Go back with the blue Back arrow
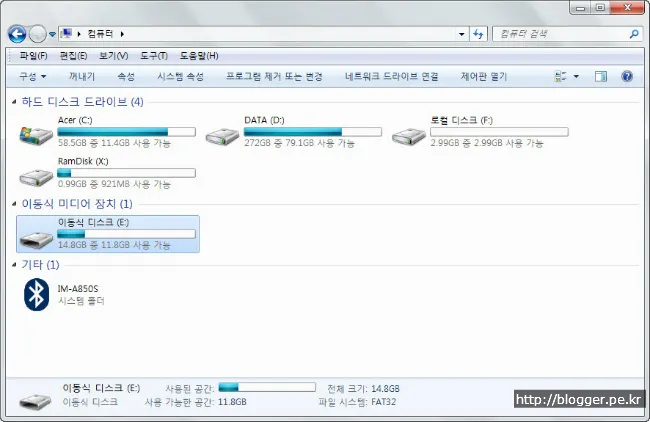Screen dimensions: 650x422 17,34
